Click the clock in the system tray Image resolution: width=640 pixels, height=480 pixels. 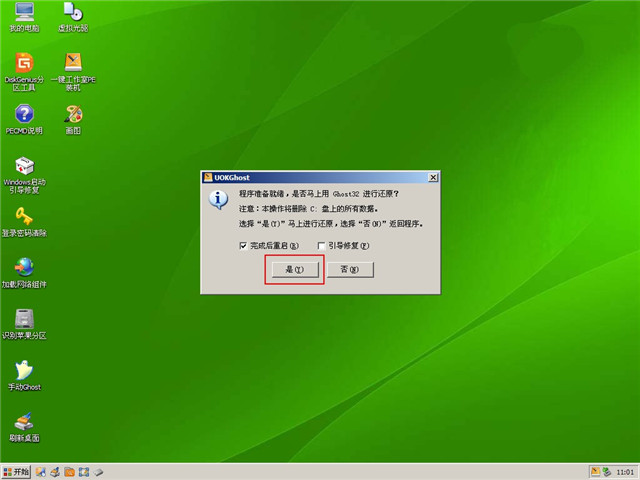point(622,471)
